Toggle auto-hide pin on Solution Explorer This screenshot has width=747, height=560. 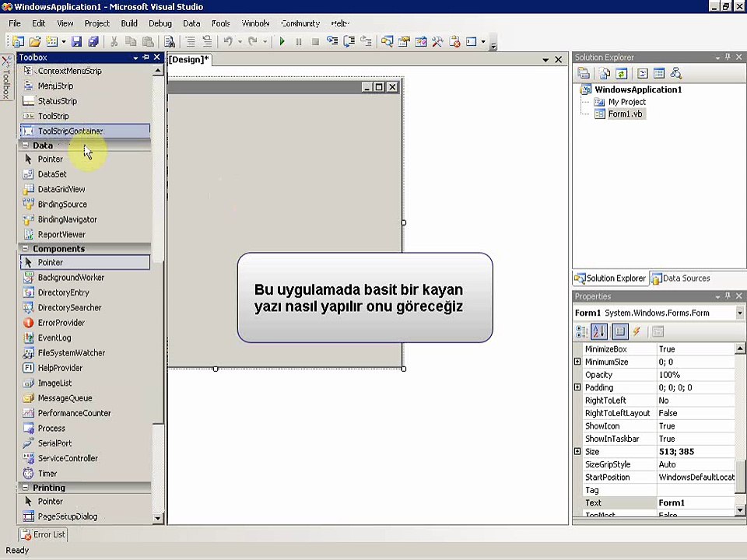(728, 57)
